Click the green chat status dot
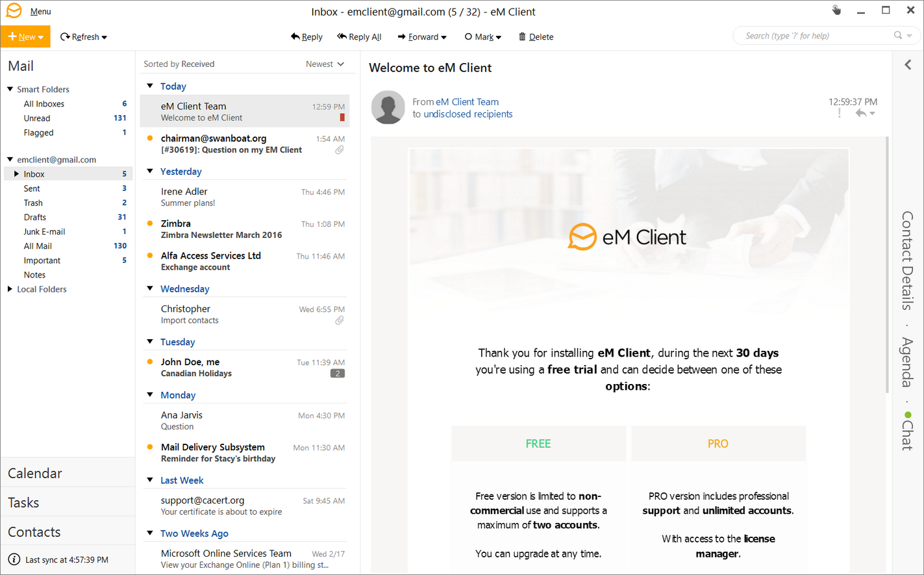924x575 pixels. pyautogui.click(x=908, y=415)
